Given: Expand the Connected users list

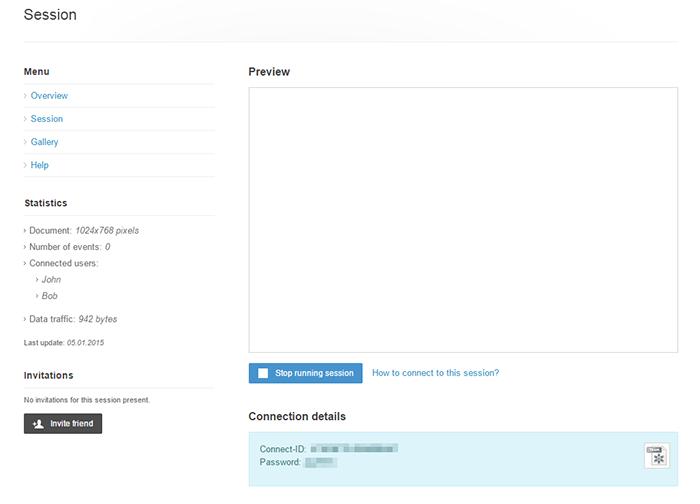Looking at the screenshot, I should pos(64,263).
